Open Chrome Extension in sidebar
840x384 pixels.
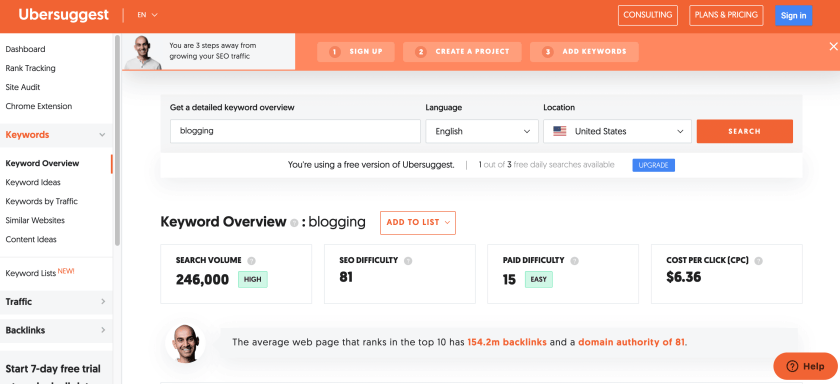(39, 106)
